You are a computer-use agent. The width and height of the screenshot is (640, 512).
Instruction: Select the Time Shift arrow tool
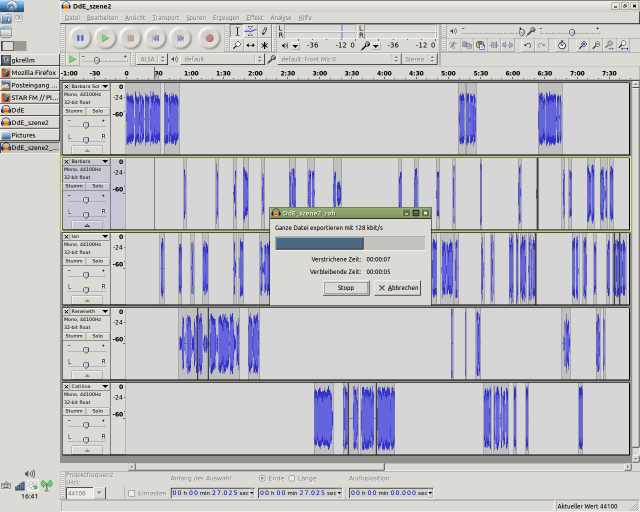(x=251, y=45)
